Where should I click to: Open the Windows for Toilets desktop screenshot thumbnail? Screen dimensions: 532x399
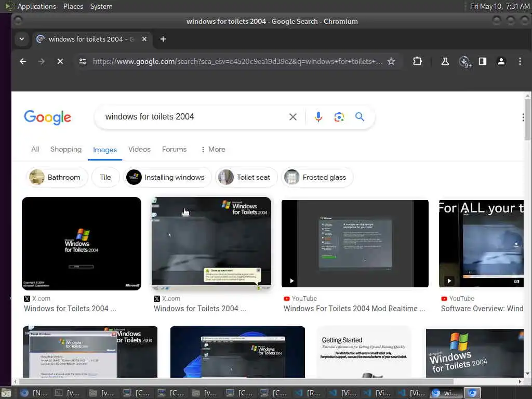[211, 243]
